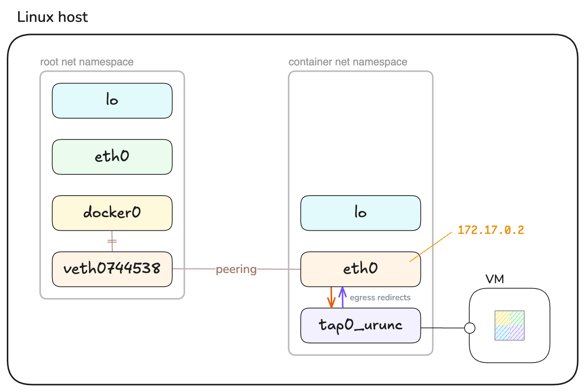The width and height of the screenshot is (585, 392).
Task: Click the connector circle on the VM link
Action: point(470,328)
